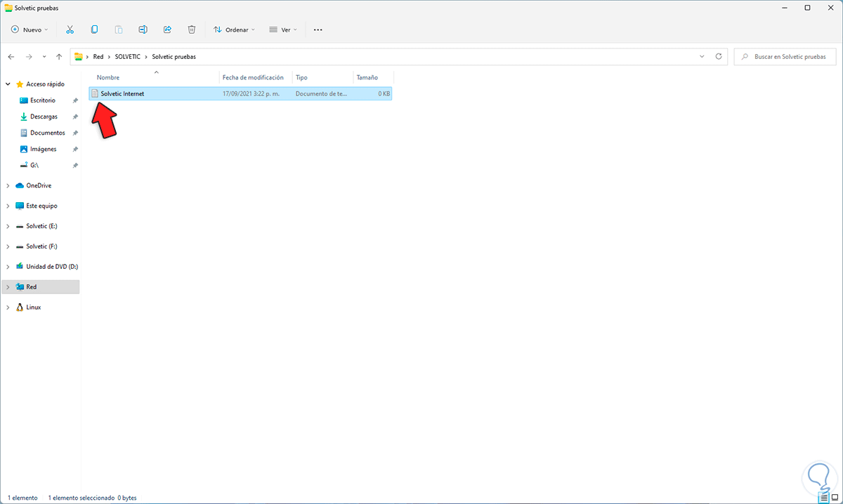Select Solvetic (E:) drive in sidebar
843x504 pixels.
point(41,226)
